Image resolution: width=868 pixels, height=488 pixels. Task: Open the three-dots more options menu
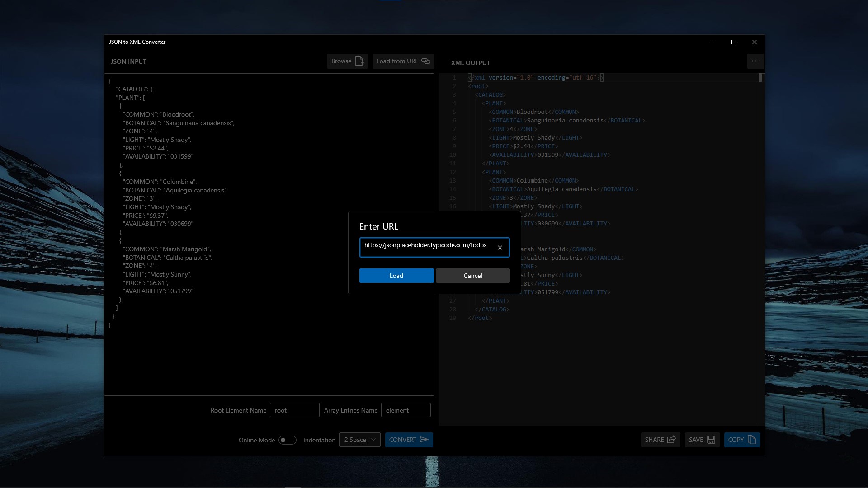point(755,61)
